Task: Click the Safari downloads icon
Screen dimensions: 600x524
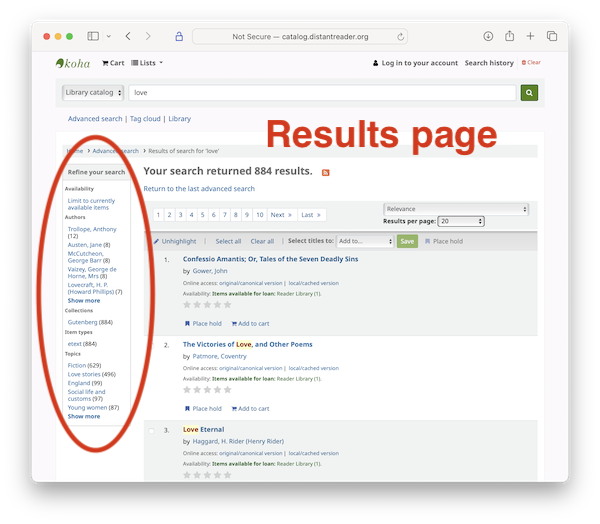Action: (x=488, y=36)
